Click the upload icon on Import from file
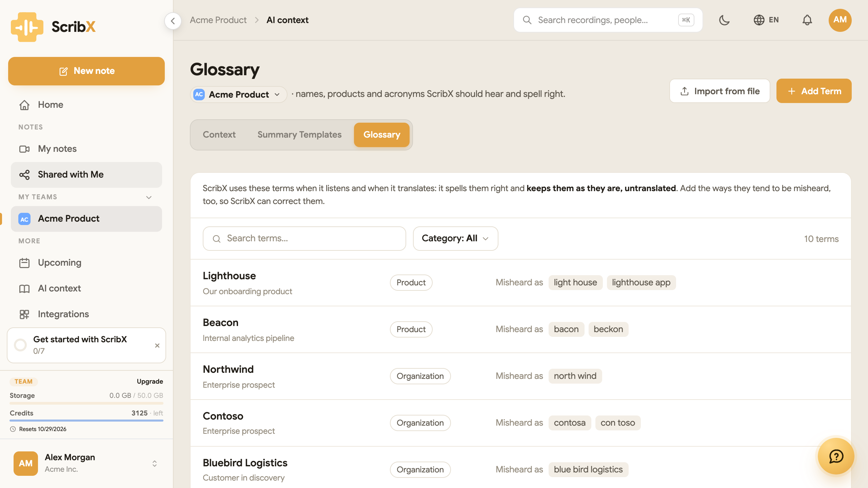This screenshot has height=488, width=868. [x=684, y=91]
